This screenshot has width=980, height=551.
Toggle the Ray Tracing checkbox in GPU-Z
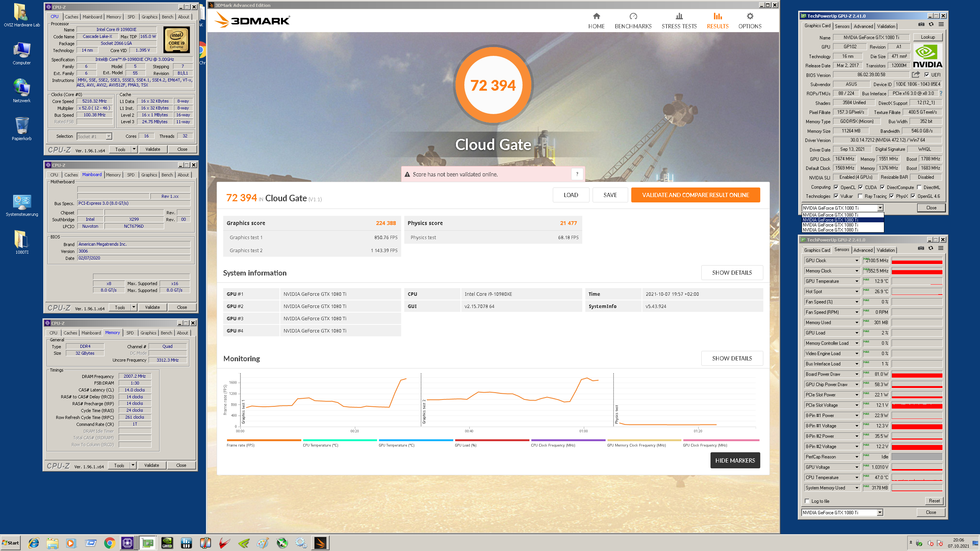(860, 196)
